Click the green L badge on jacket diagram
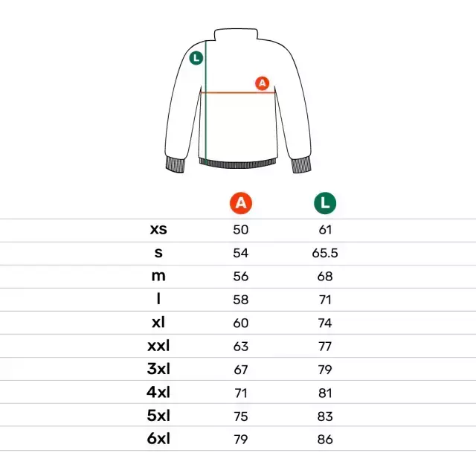476x476 pixels. coord(196,58)
